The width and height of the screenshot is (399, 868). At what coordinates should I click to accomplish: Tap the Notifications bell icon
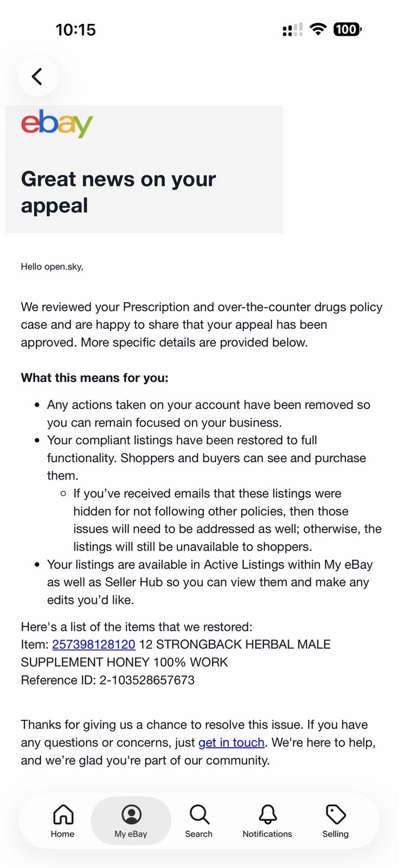pos(267,814)
